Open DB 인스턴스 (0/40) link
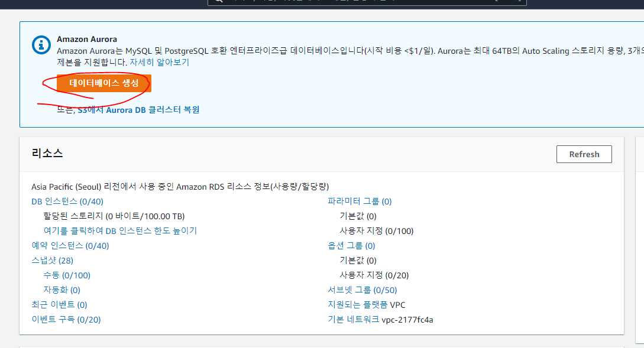This screenshot has height=348, width=644. pyautogui.click(x=67, y=201)
